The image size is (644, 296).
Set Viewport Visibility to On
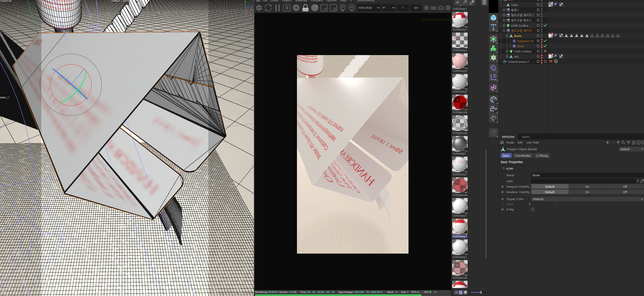pyautogui.click(x=587, y=187)
